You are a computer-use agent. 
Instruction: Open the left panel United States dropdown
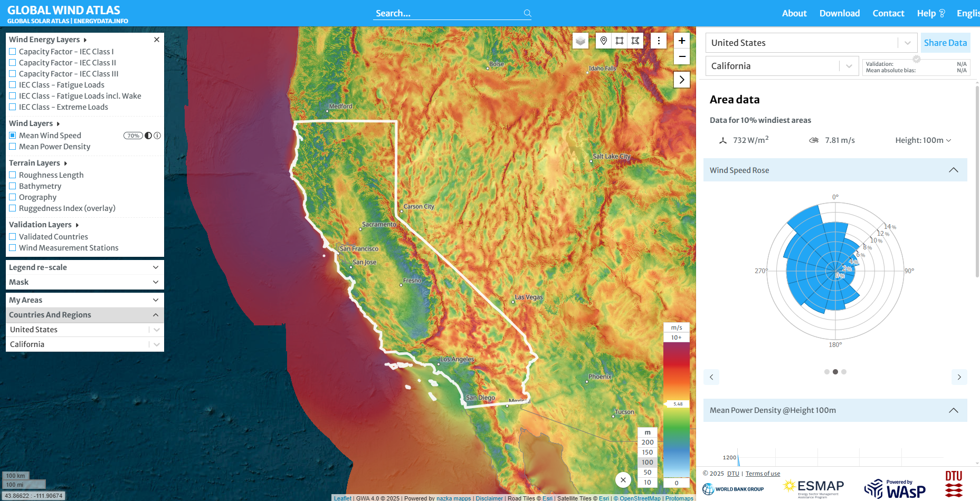[85, 330]
